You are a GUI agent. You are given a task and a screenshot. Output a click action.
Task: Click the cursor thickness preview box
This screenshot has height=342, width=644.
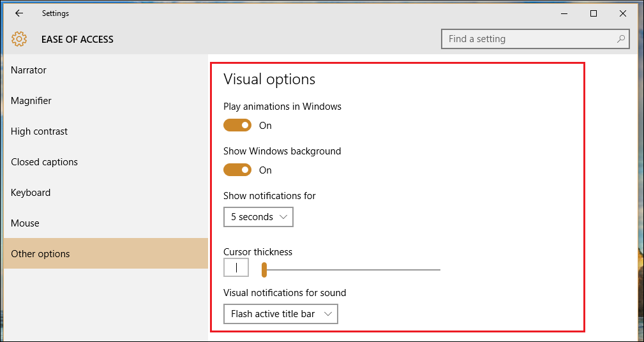(236, 269)
